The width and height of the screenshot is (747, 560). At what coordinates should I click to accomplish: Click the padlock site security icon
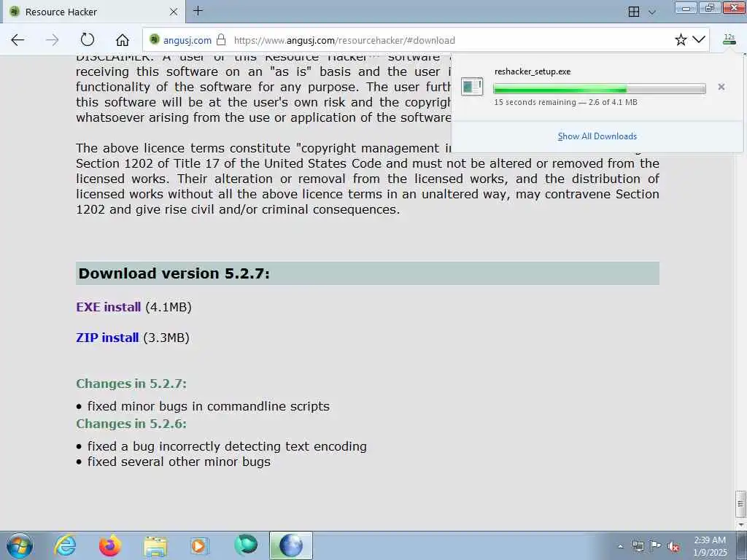[x=221, y=40]
